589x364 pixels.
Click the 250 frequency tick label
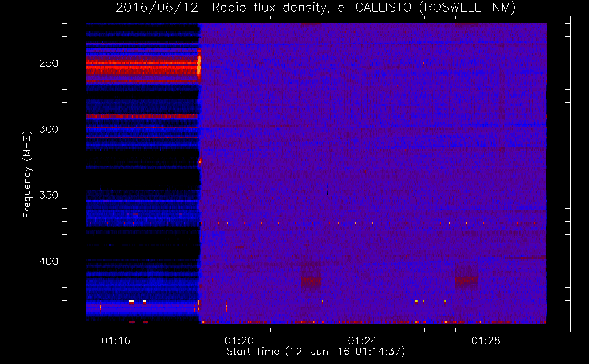click(49, 63)
